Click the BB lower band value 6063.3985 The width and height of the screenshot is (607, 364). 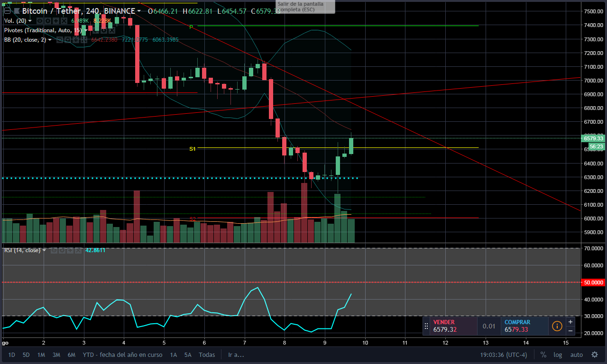[x=166, y=40]
